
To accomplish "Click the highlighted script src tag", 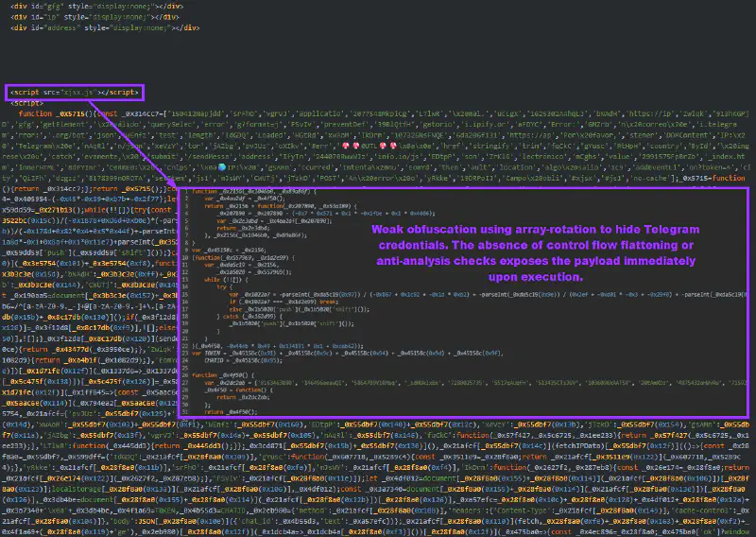I will 74,92.
